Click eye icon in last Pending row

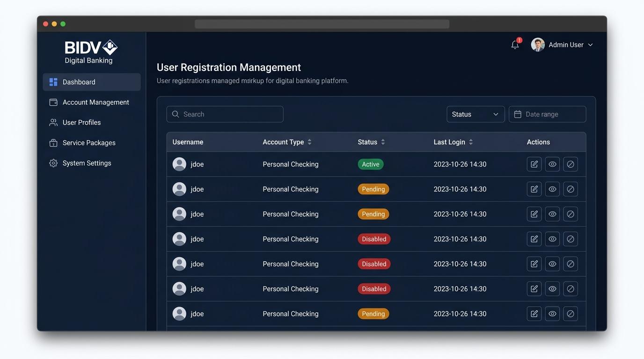pyautogui.click(x=552, y=314)
